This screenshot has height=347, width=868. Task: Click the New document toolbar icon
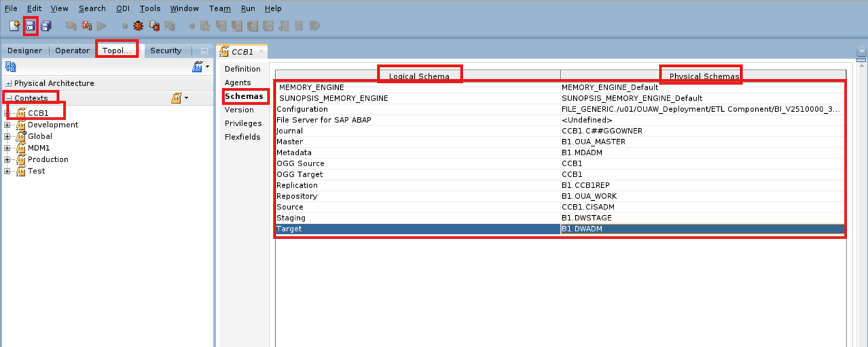pyautogui.click(x=14, y=26)
